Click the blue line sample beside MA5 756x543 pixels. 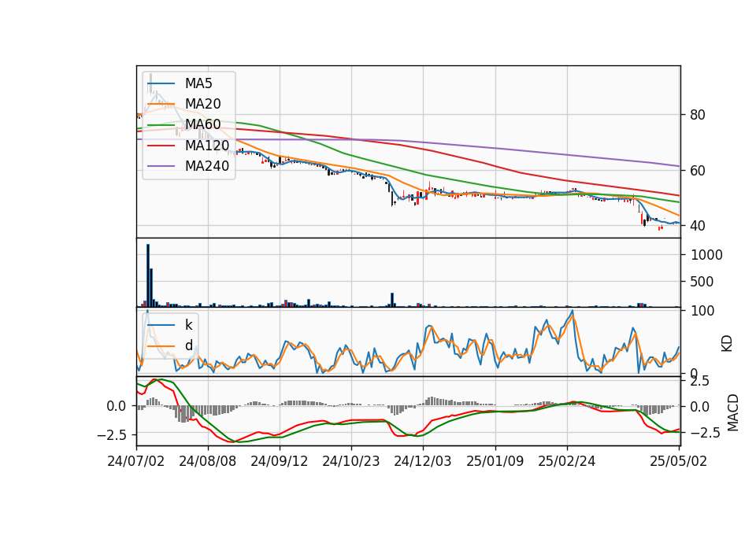tap(161, 83)
